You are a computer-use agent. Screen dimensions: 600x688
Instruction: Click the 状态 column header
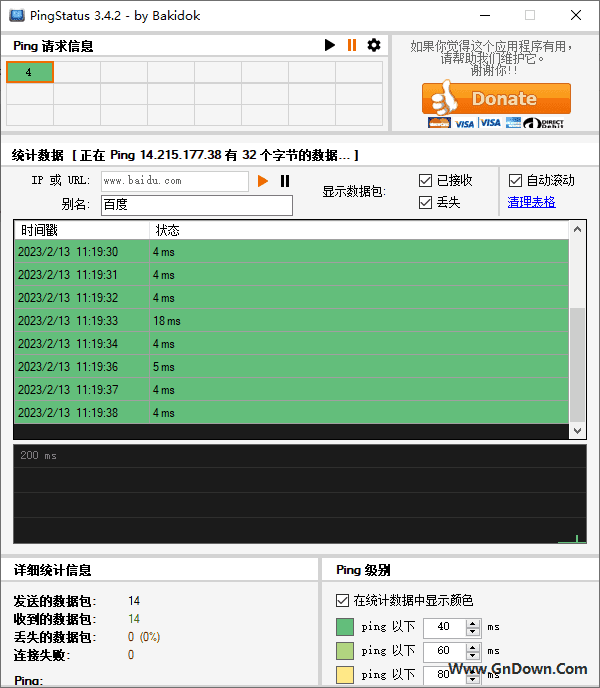click(359, 230)
